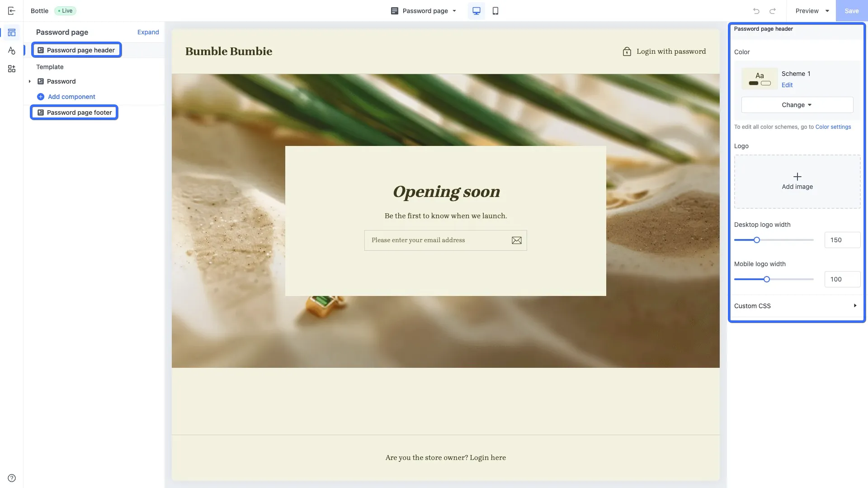Click the undo arrow icon

click(756, 11)
